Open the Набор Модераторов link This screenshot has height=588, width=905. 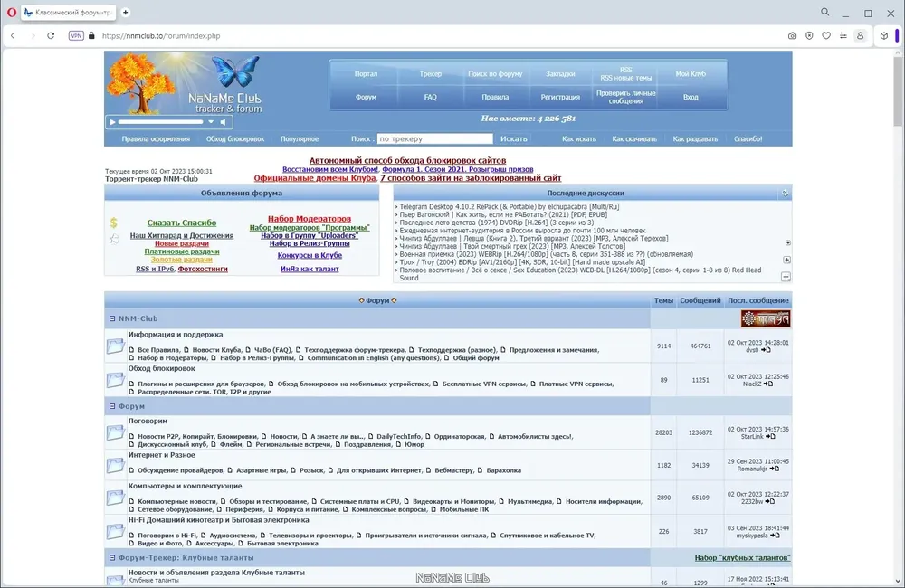click(x=310, y=219)
